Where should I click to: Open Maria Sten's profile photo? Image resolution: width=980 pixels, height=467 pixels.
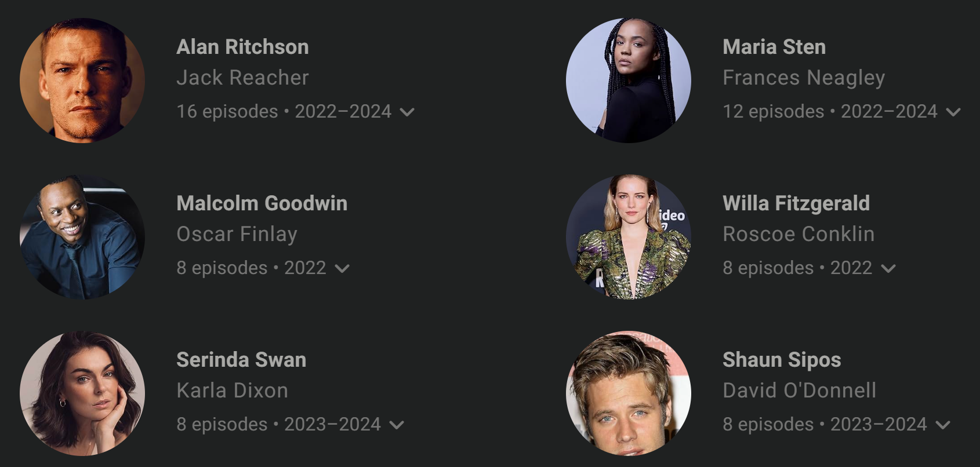tap(629, 81)
